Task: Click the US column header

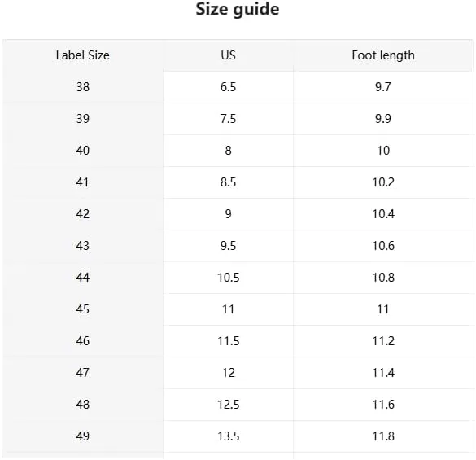Action: coord(229,55)
